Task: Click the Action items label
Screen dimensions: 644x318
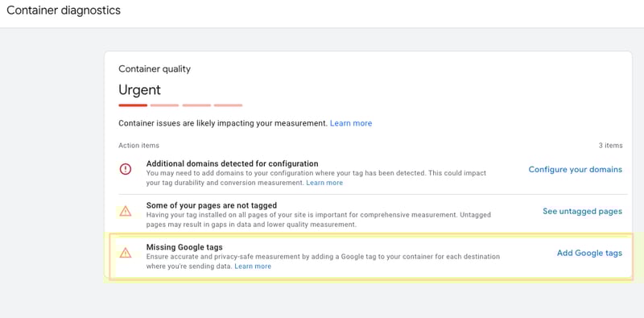Action: click(138, 146)
